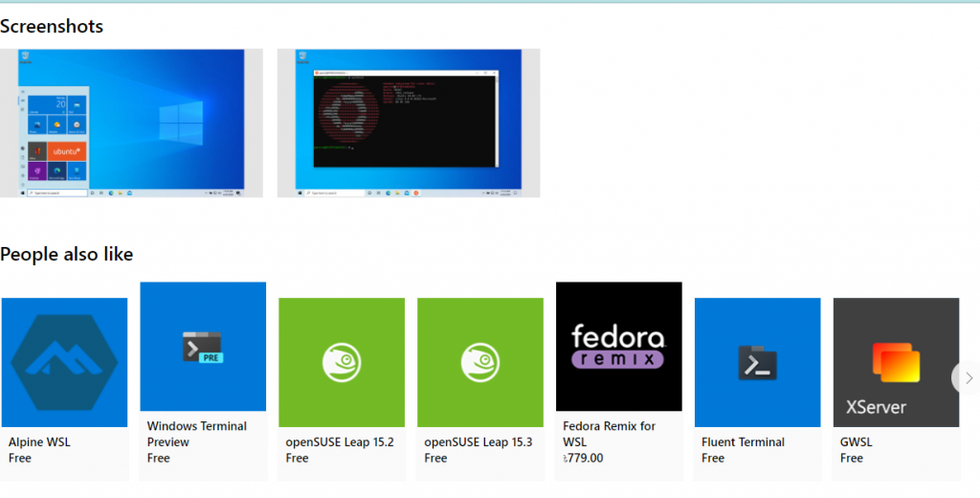Click the Fedora Remix 779.00 price
Viewport: 980px width, 498px height.
[x=583, y=458]
